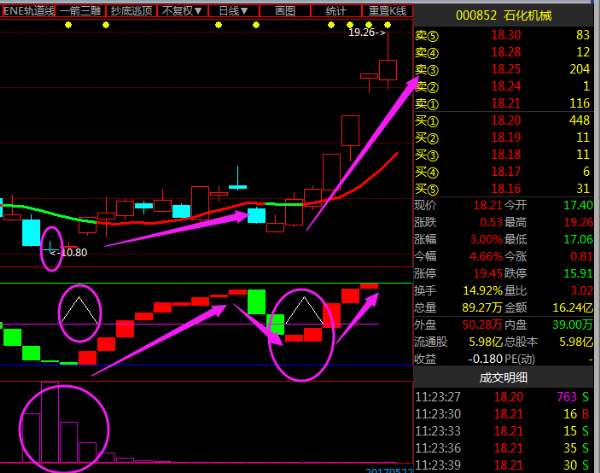Click the 成交明细 trade details header
This screenshot has width=600, height=473.
506,377
